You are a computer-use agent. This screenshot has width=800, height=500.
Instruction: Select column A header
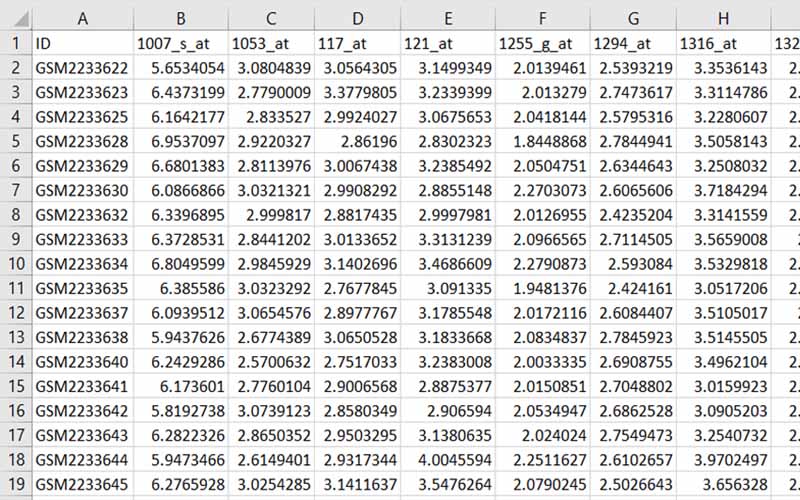[x=82, y=17]
